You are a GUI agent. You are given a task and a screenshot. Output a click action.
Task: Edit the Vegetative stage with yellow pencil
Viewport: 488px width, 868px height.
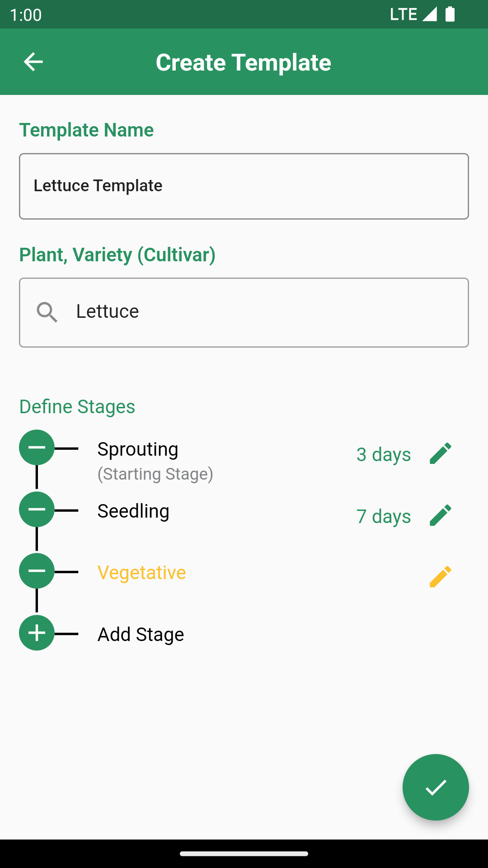point(440,577)
